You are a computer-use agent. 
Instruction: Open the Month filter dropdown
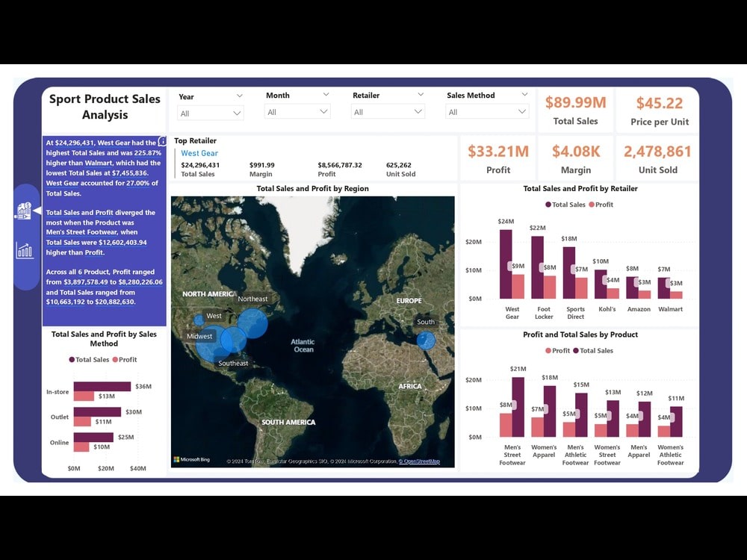click(297, 113)
